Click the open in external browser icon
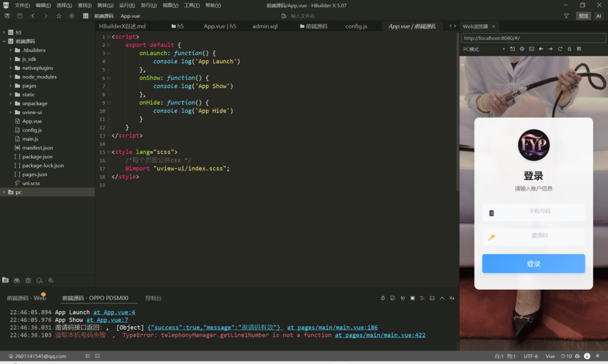608x364 pixels. pyautogui.click(x=512, y=49)
